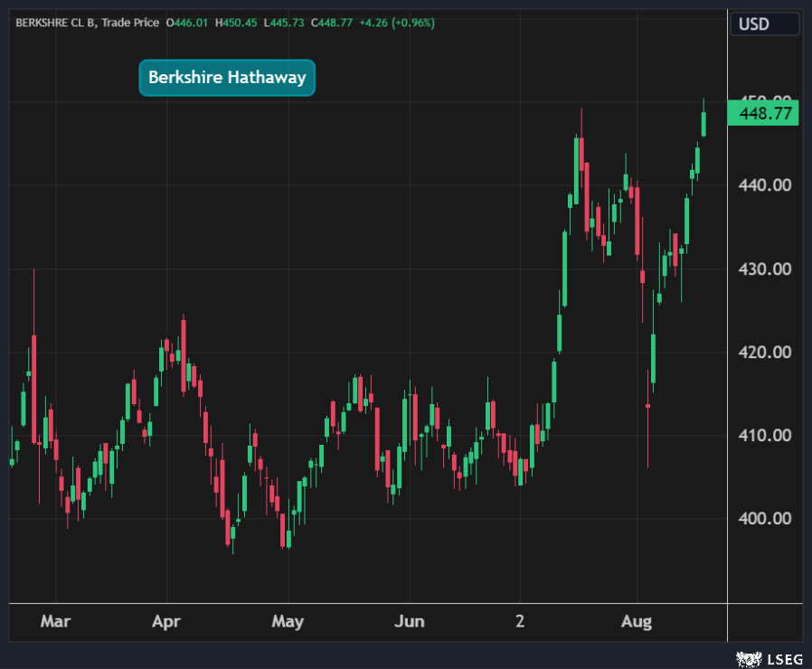Click the Jun label on time axis
812x669 pixels.
click(x=410, y=622)
